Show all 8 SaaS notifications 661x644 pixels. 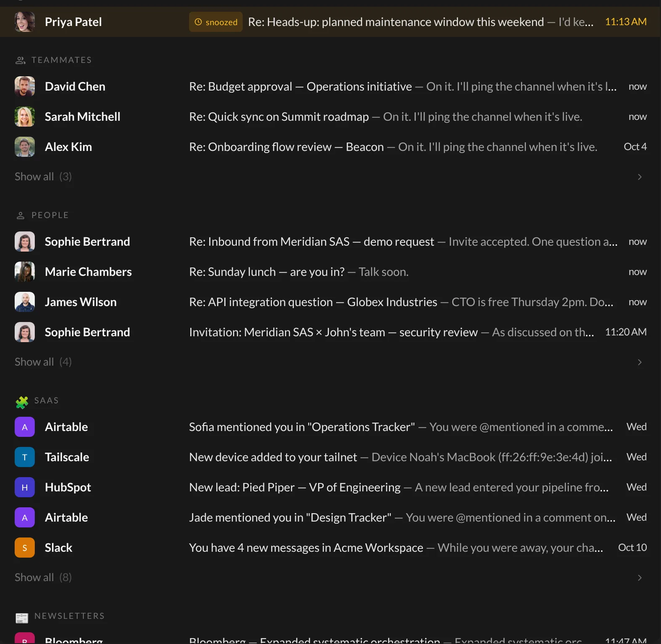tap(43, 577)
